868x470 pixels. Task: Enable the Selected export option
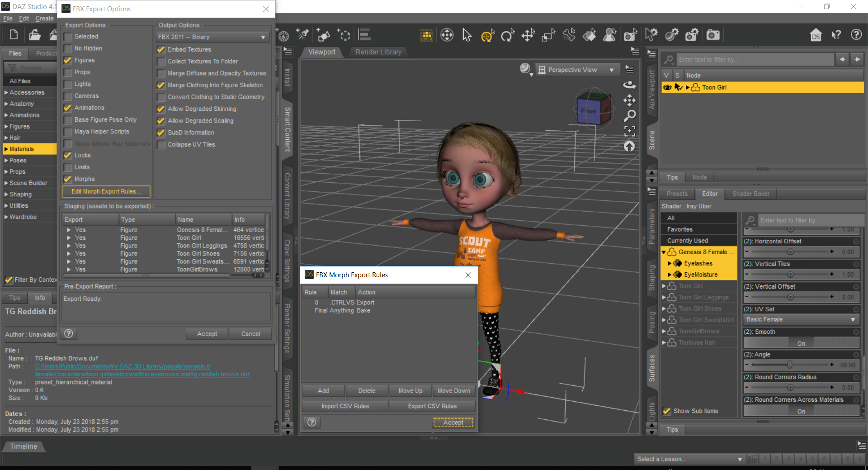point(68,37)
